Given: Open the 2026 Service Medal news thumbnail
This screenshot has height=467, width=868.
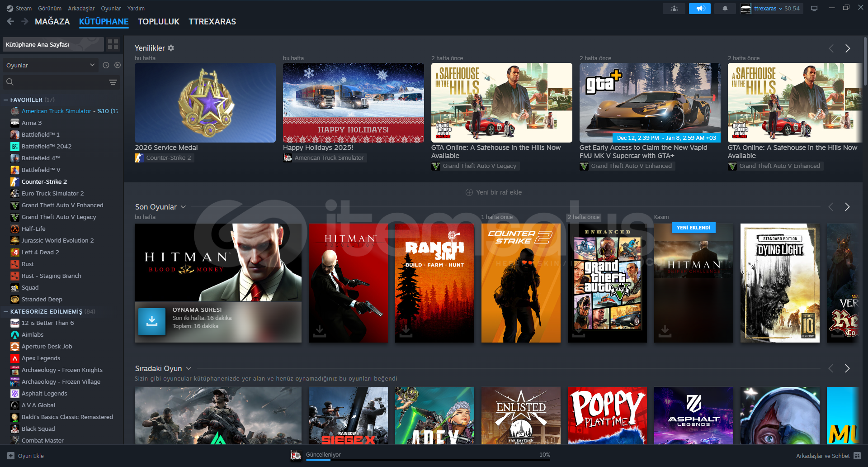Looking at the screenshot, I should [205, 103].
